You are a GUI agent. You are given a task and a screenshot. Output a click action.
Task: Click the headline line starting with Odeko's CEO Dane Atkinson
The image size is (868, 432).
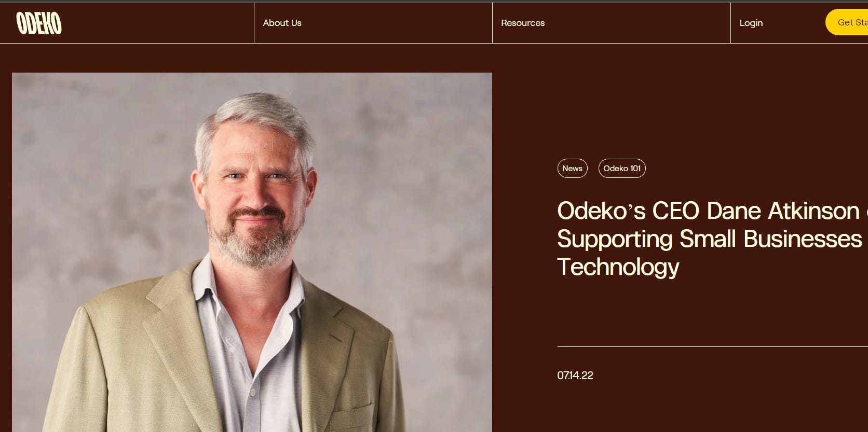712,211
